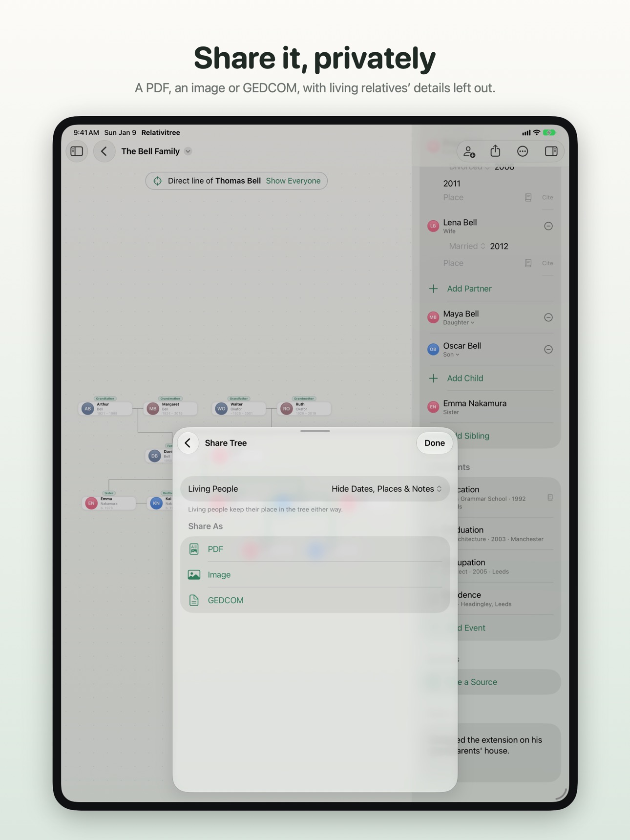Click the direct line focus target icon
The image size is (630, 840).
click(x=158, y=181)
